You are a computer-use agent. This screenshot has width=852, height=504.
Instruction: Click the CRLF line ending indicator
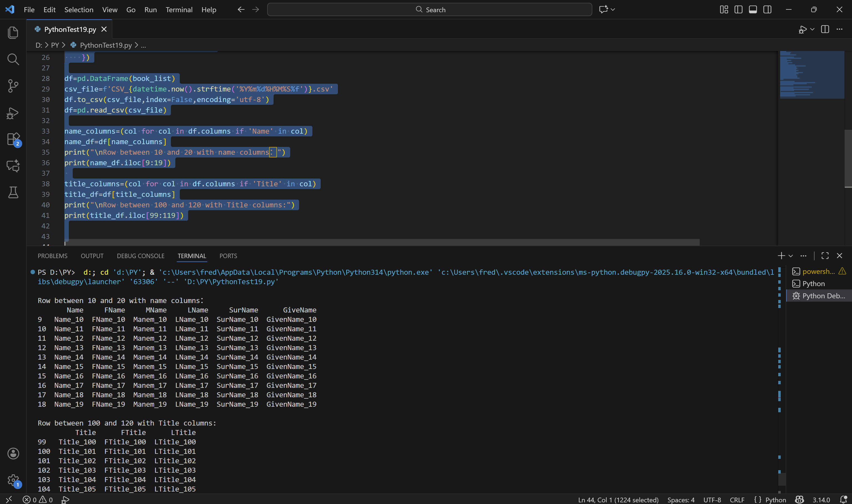coord(737,500)
